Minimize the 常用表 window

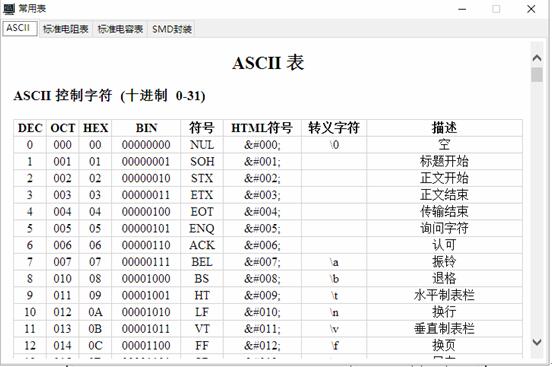pos(462,10)
